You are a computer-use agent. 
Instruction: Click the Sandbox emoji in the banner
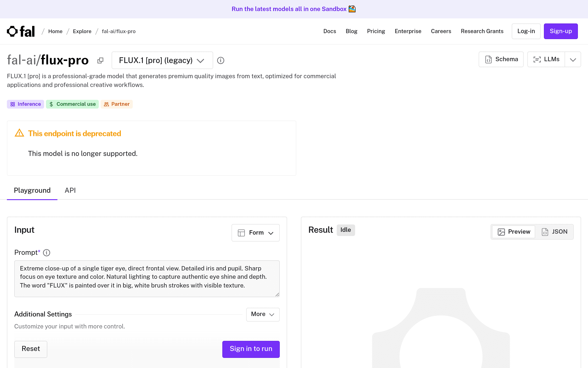pos(352,9)
